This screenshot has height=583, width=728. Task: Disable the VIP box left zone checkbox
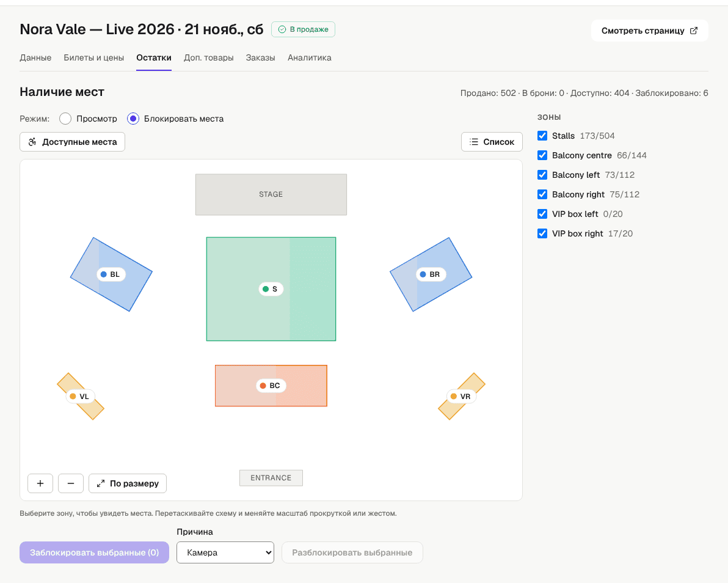click(542, 214)
